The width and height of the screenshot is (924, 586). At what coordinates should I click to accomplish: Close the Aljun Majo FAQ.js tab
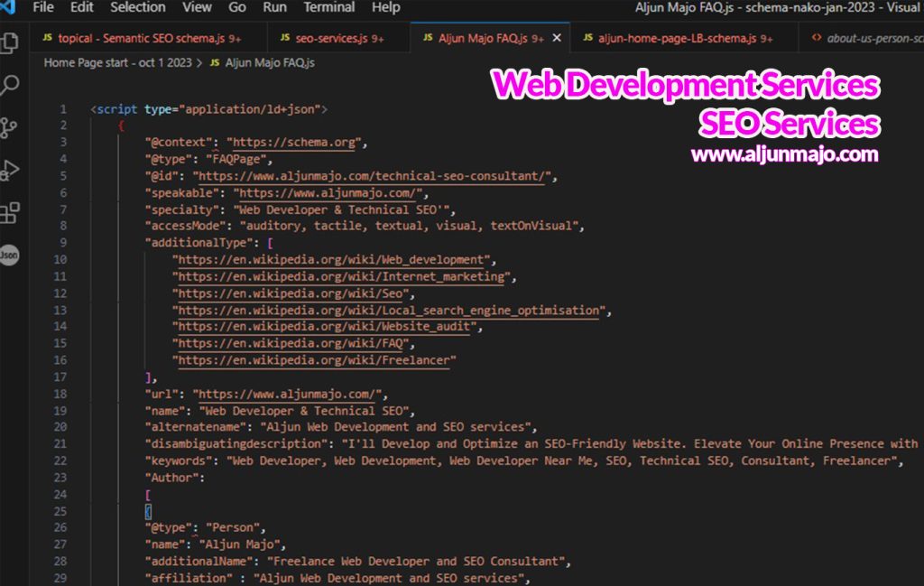(x=557, y=38)
